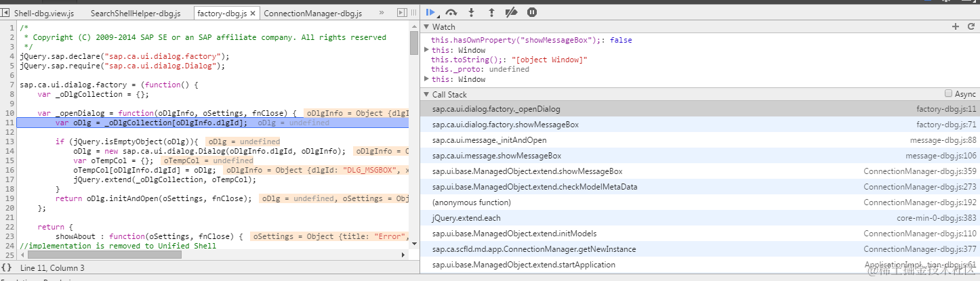Viewport: 980px width, 281px height.
Task: Close the factory-dbg.js tab
Action: 253,14
